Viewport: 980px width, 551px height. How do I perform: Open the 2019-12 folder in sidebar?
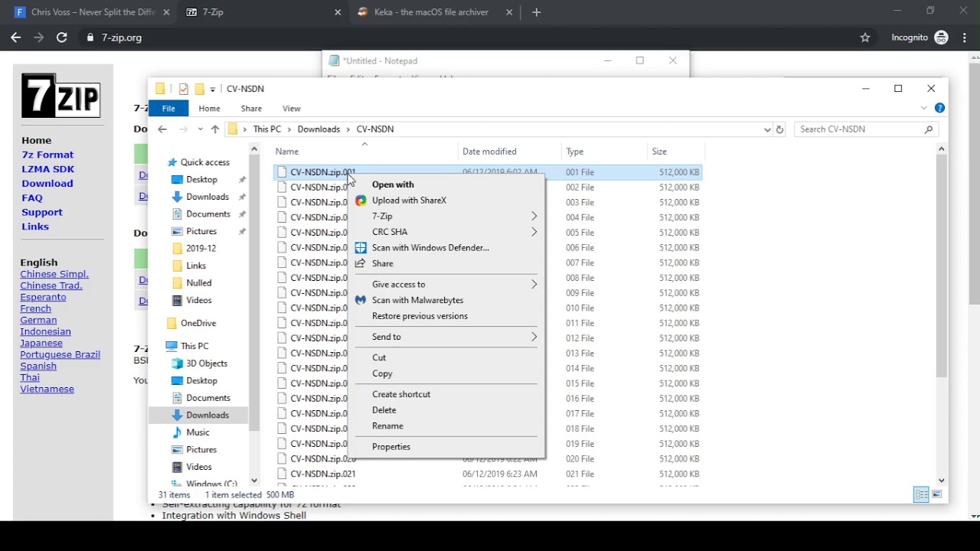pos(201,249)
